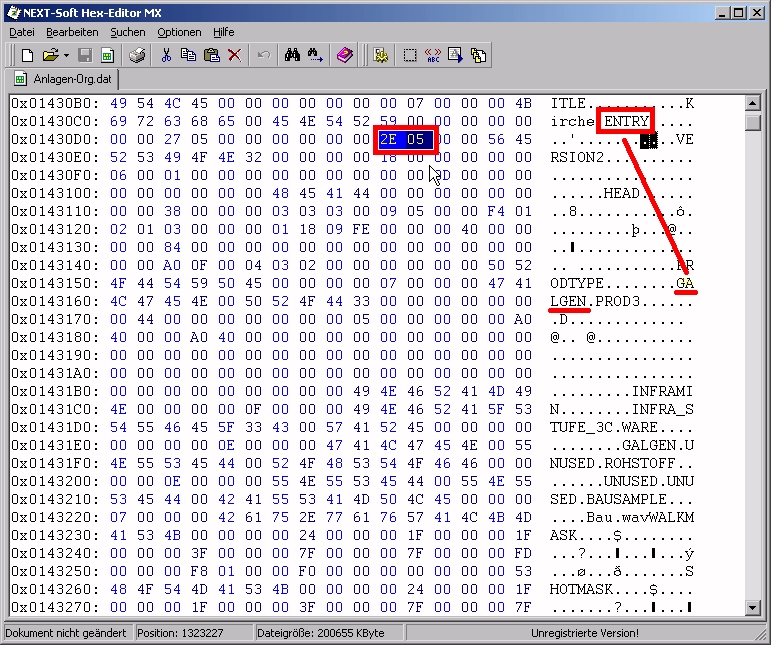This screenshot has width=771, height=645.
Task: Open the Suchen menu
Action: 127,32
